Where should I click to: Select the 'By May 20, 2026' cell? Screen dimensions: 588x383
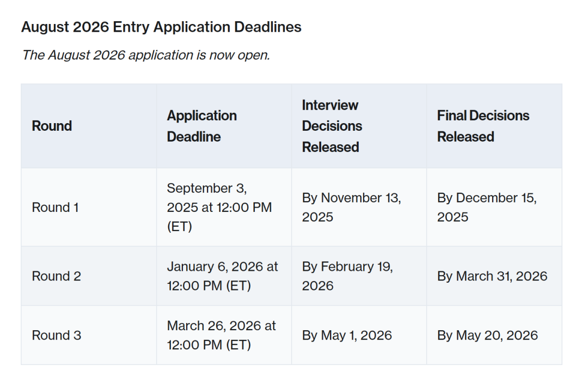487,335
